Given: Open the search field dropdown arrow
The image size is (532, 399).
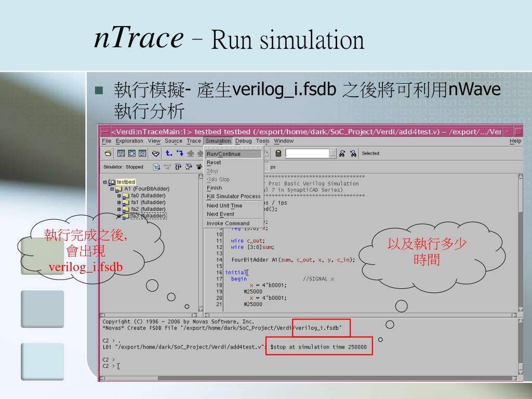Looking at the screenshot, I should [333, 153].
